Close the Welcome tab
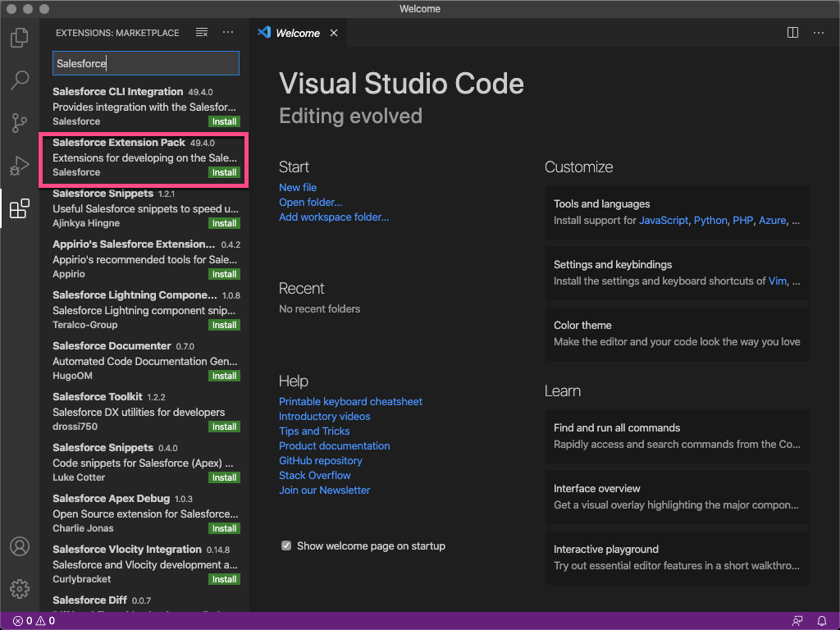 click(334, 33)
